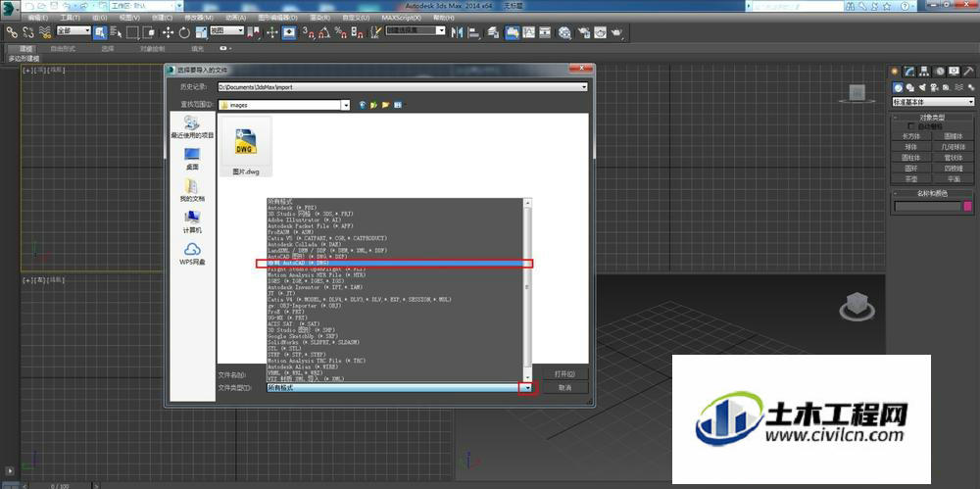
Task: Collapse the 文件类型 dropdown arrow
Action: 527,388
